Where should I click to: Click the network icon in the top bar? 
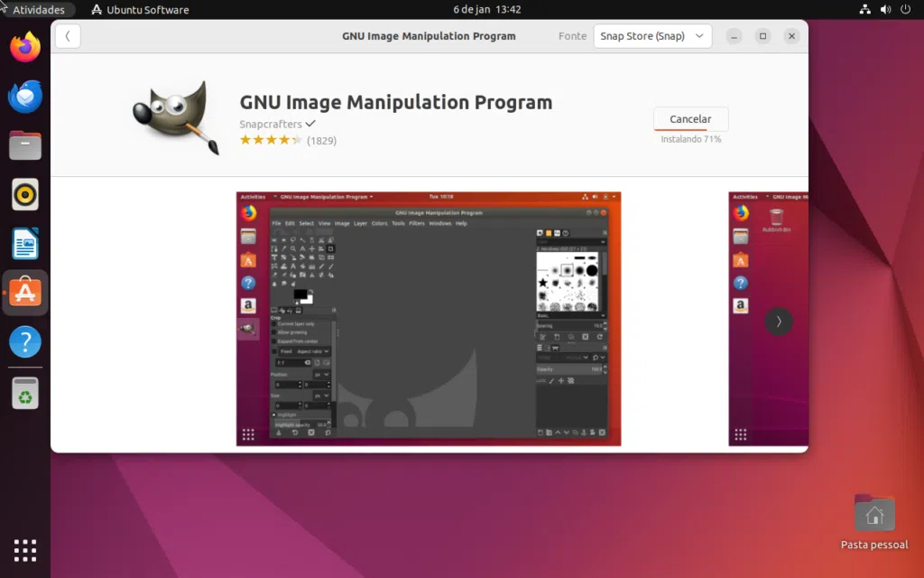click(864, 10)
